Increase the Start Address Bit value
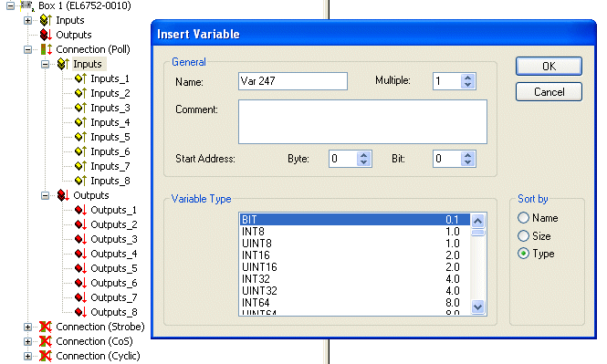 coord(467,155)
